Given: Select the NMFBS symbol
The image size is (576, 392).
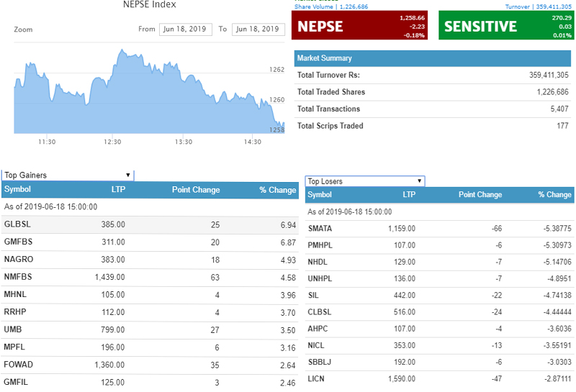Looking at the screenshot, I should [18, 277].
